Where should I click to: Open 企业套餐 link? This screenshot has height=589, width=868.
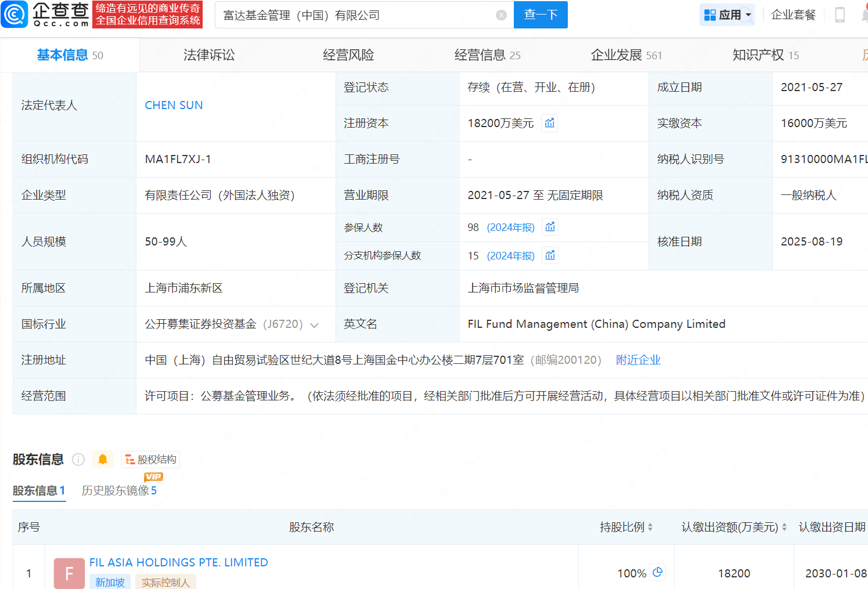(x=793, y=15)
